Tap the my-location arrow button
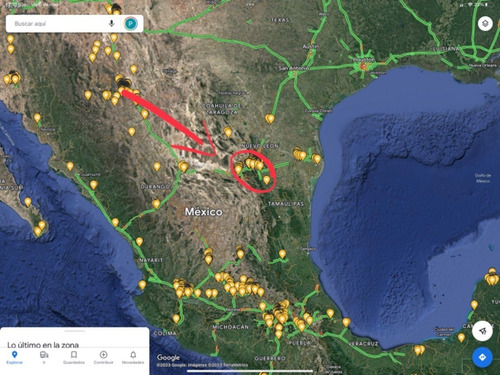Screen dimensions: 500x375 coord(482,331)
